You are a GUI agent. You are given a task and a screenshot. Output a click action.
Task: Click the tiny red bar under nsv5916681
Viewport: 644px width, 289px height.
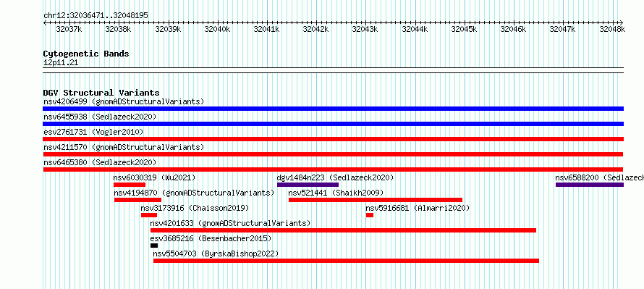pyautogui.click(x=370, y=215)
